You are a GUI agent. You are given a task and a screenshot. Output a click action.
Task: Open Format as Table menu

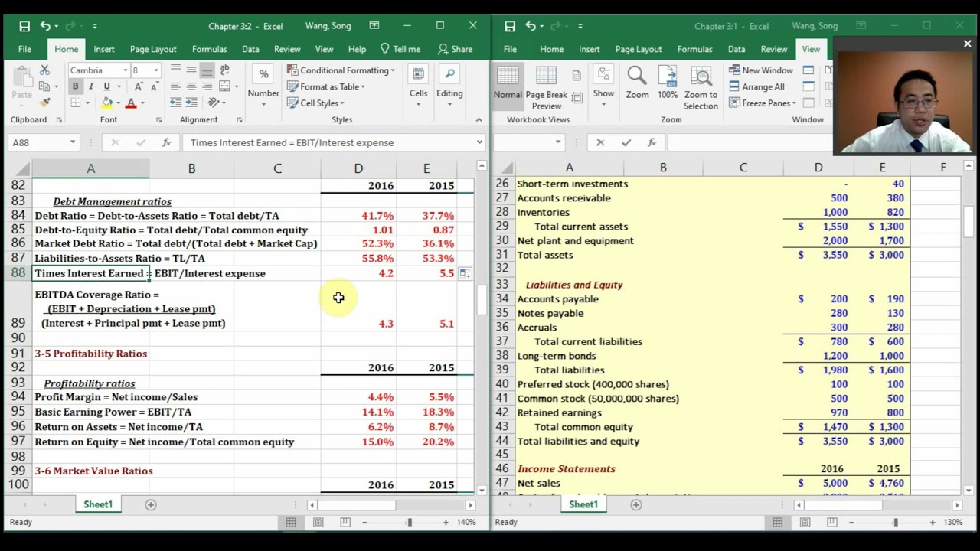[x=326, y=86]
